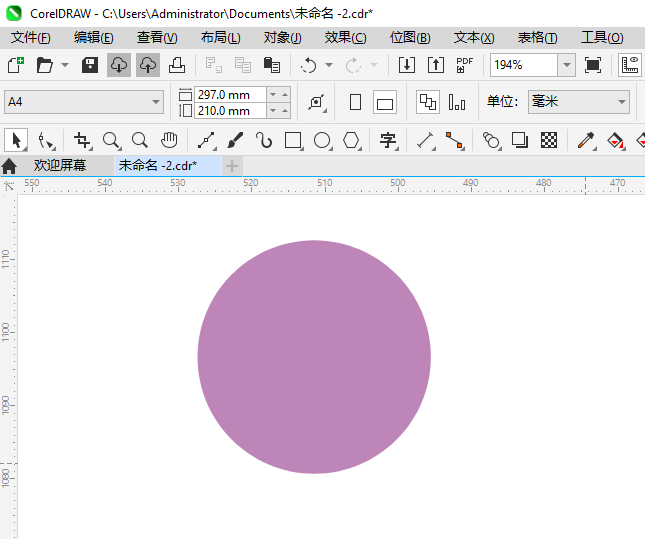Open the 位图(B) menu
This screenshot has width=645, height=539.
pos(410,38)
